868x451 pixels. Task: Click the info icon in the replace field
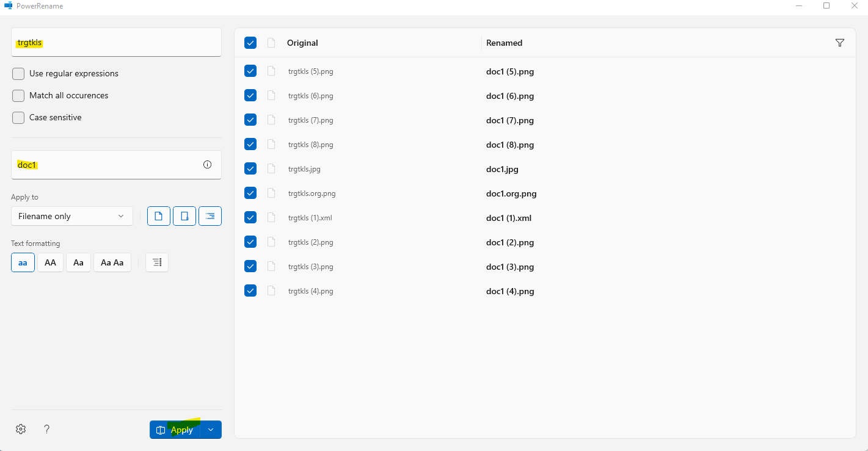(x=207, y=165)
